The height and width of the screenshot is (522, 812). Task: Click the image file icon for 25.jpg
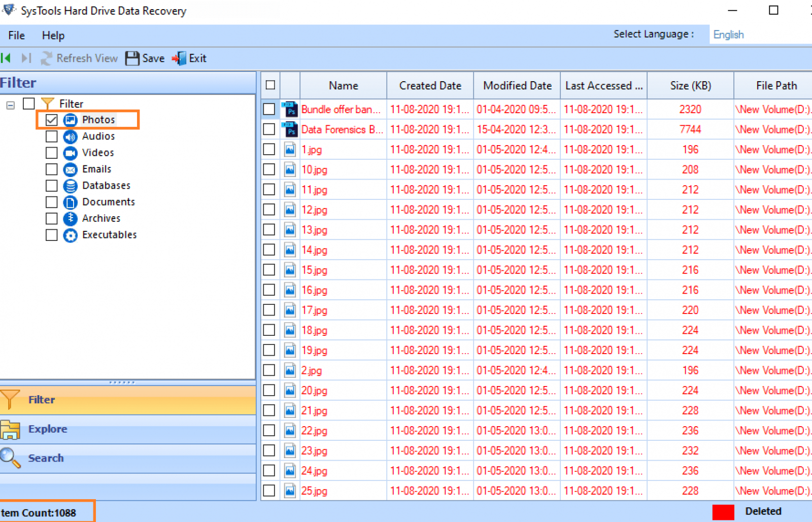pos(290,491)
